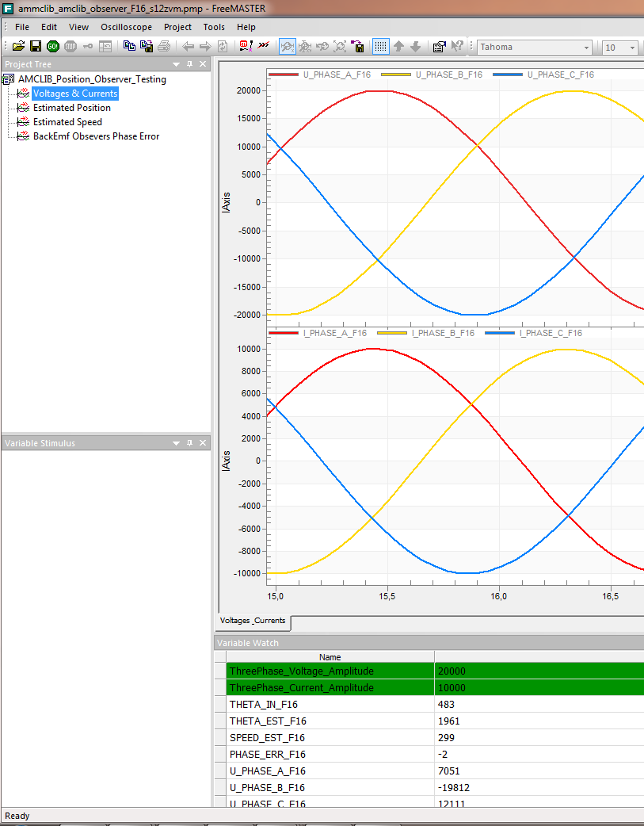Click the red U_PHASE_A_F16 color swatch
This screenshot has width=644, height=826.
click(285, 74)
